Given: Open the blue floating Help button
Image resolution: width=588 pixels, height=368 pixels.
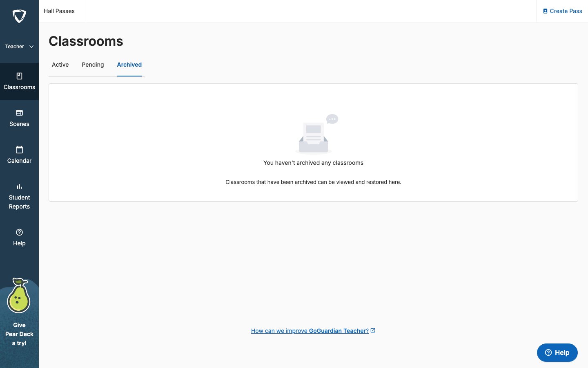Looking at the screenshot, I should coord(557,352).
